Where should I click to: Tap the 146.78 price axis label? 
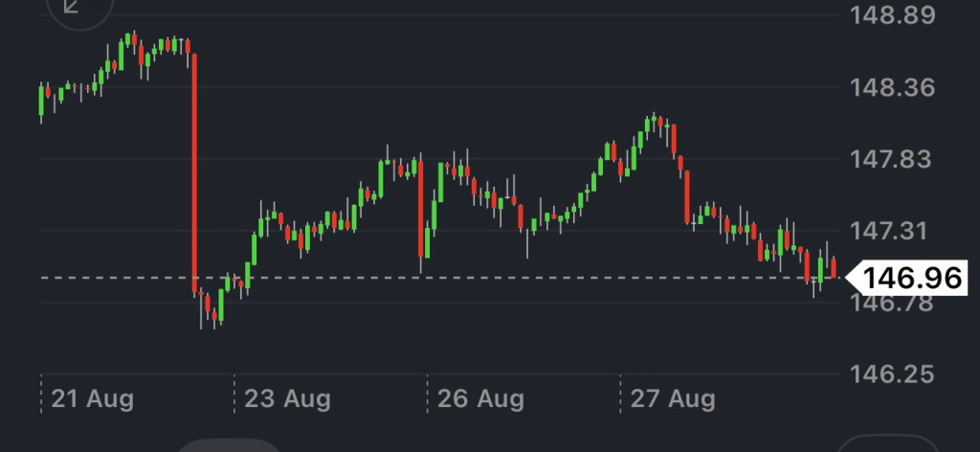click(889, 303)
